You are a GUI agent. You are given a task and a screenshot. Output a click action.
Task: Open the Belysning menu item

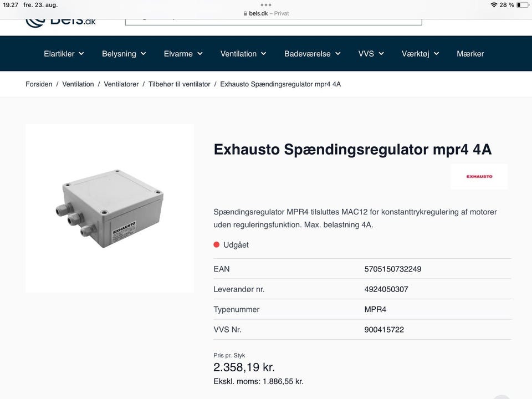[119, 54]
